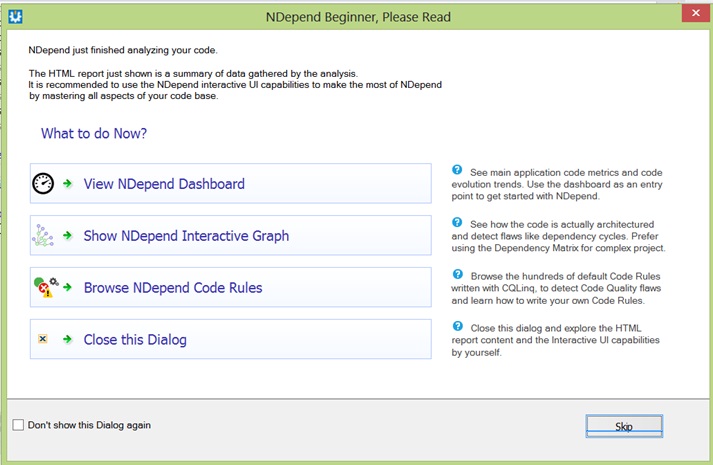713x465 pixels.
Task: Click green arrow next to Close this Dialog
Action: (68, 339)
